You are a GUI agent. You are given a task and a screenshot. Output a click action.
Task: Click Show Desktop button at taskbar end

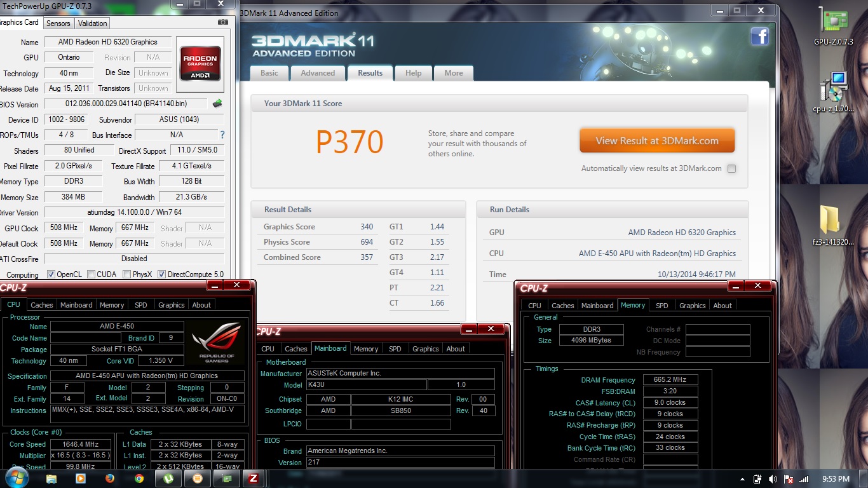point(864,479)
